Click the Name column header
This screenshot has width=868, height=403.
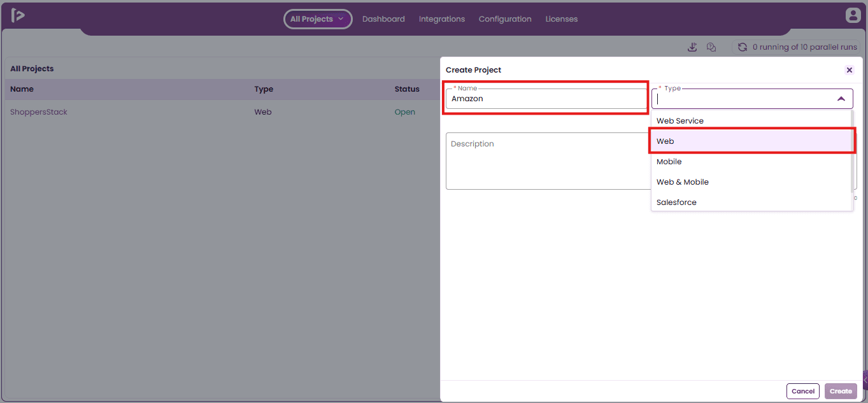(x=22, y=89)
